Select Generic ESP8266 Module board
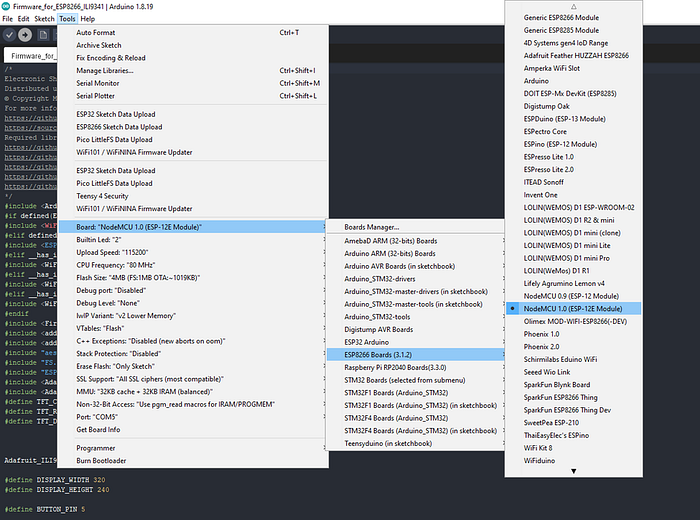This screenshot has height=520, width=700. point(574,17)
